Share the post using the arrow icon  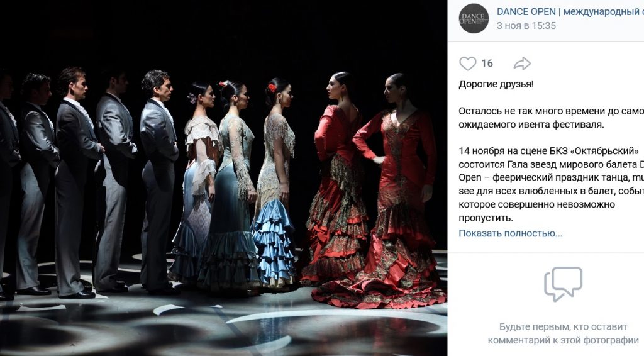[x=522, y=64]
